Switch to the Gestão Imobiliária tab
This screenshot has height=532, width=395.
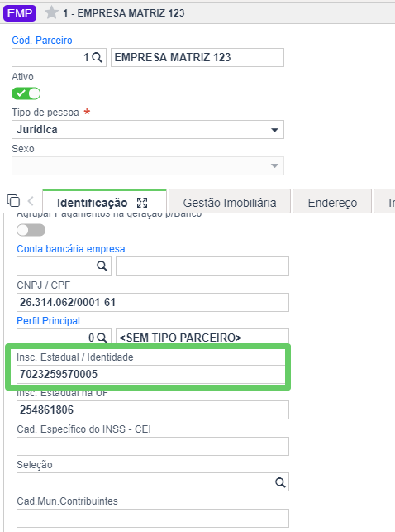click(x=230, y=203)
